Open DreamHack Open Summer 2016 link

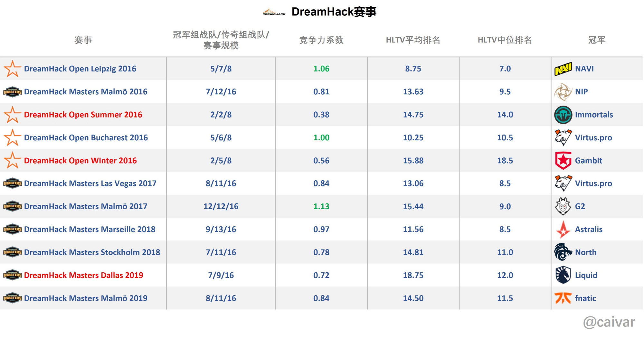pyautogui.click(x=83, y=115)
